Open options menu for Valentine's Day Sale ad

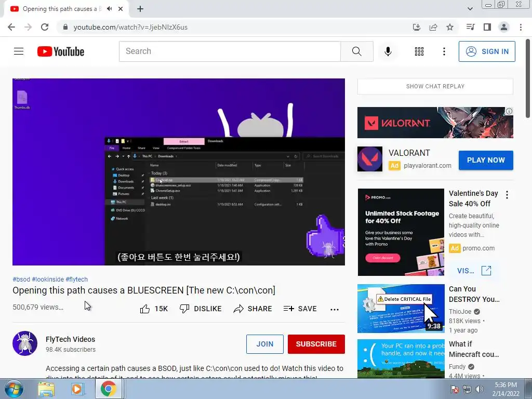point(507,195)
